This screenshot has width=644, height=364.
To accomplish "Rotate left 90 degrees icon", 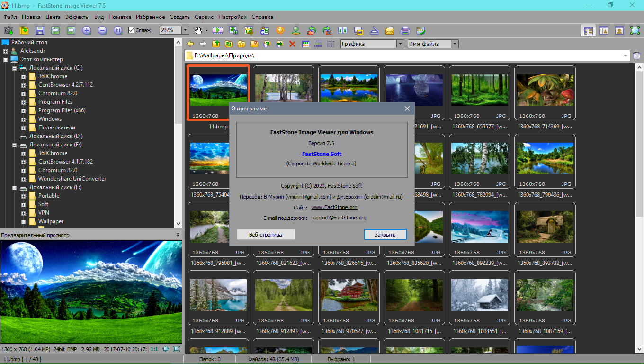I will click(x=312, y=30).
